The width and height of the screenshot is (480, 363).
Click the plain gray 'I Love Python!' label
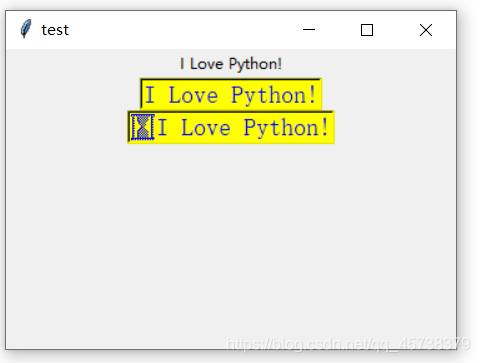click(x=231, y=64)
